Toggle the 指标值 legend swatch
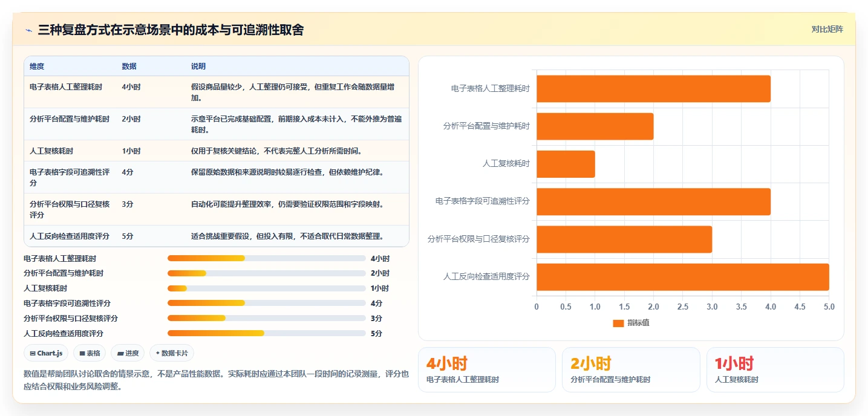 pos(618,323)
